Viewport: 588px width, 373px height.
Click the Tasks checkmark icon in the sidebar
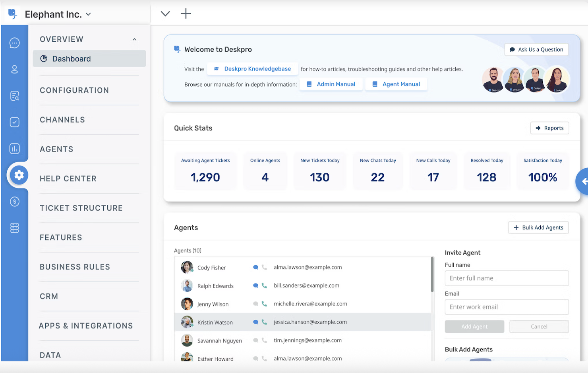coord(14,122)
